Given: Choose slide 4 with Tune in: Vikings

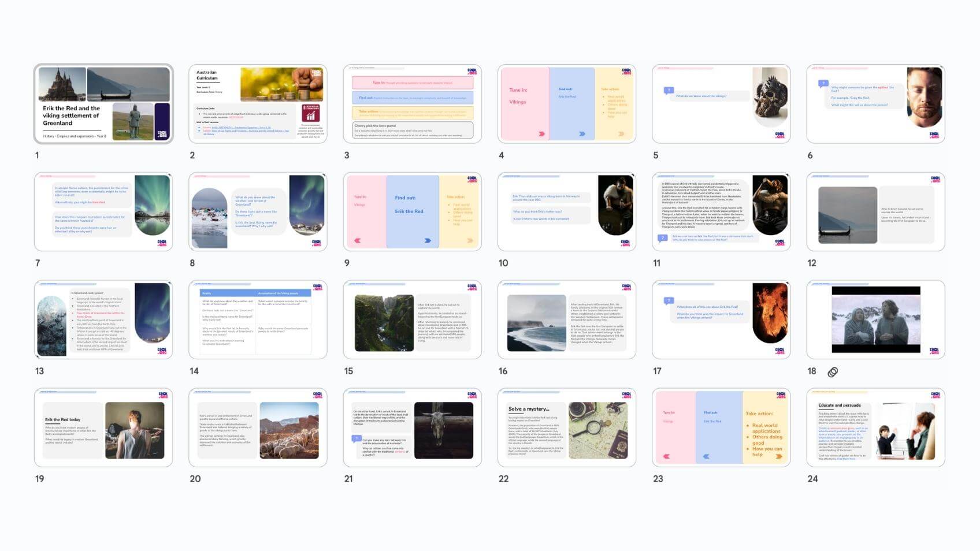Looking at the screenshot, I should (566, 104).
